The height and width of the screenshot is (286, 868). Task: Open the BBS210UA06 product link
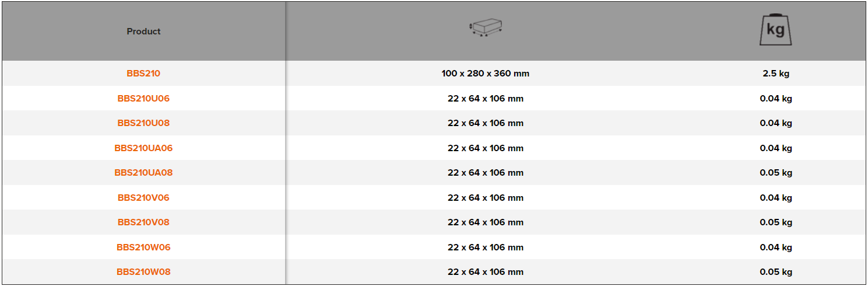point(143,148)
